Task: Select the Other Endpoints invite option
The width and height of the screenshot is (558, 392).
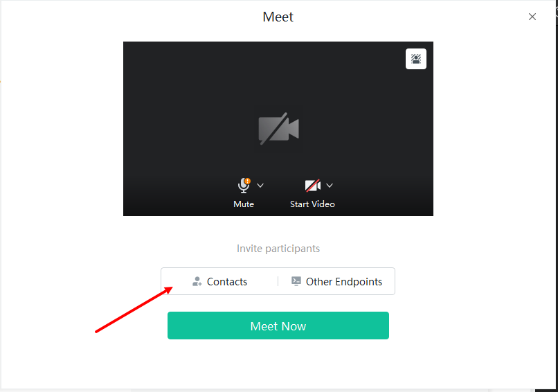Action: point(336,281)
